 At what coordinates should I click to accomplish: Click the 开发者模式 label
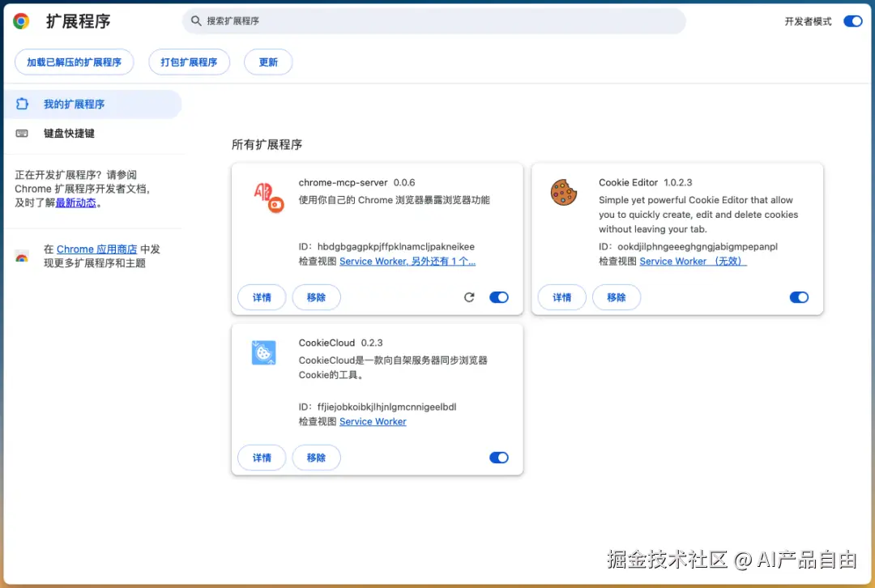(x=808, y=21)
